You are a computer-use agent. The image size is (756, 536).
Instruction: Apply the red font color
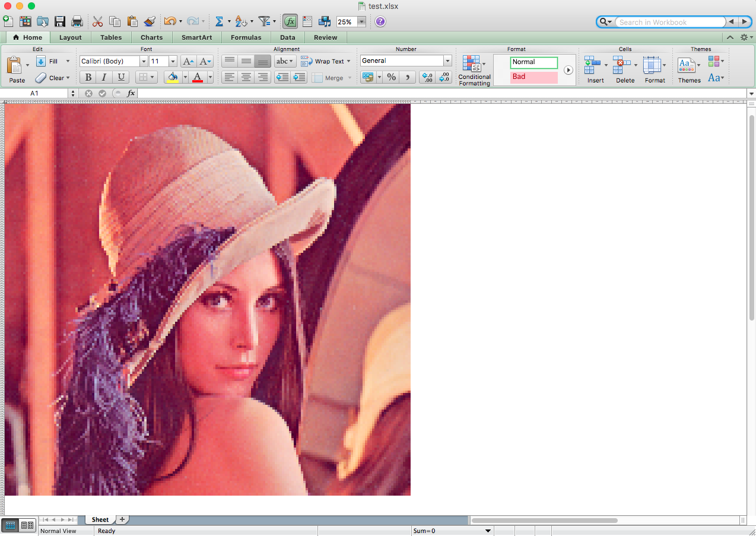click(x=198, y=77)
